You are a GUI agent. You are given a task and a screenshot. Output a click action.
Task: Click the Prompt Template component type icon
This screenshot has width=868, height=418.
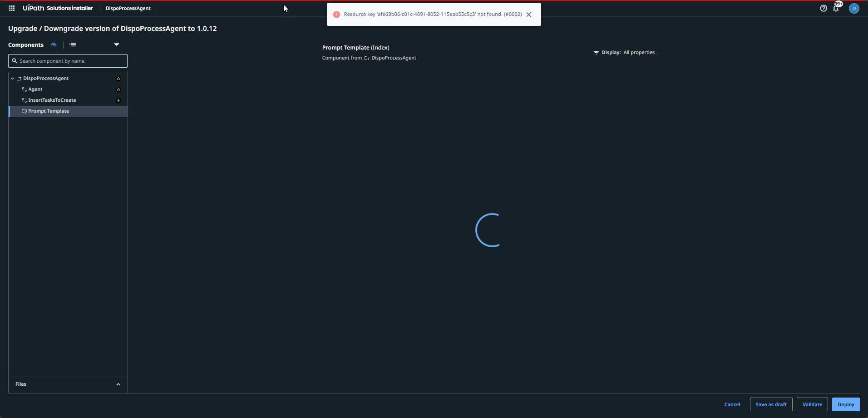pos(24,111)
